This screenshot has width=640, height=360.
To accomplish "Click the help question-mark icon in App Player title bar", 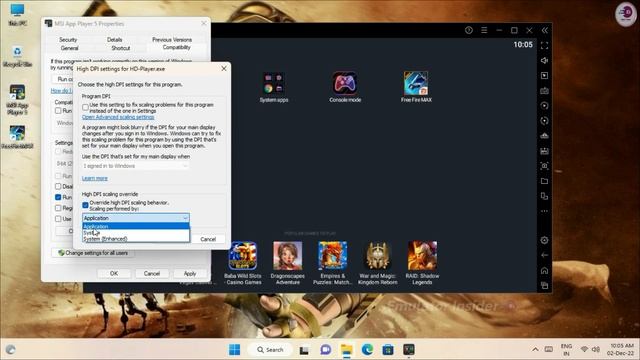I will 469,30.
